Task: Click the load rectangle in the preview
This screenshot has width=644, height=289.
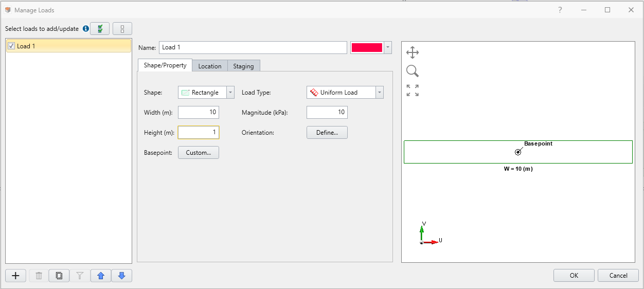Action: click(518, 152)
